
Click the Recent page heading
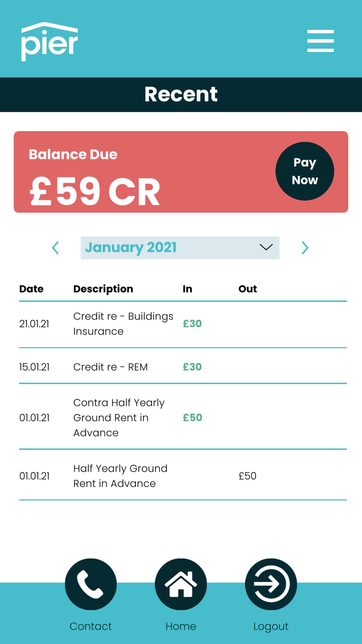[x=181, y=94]
